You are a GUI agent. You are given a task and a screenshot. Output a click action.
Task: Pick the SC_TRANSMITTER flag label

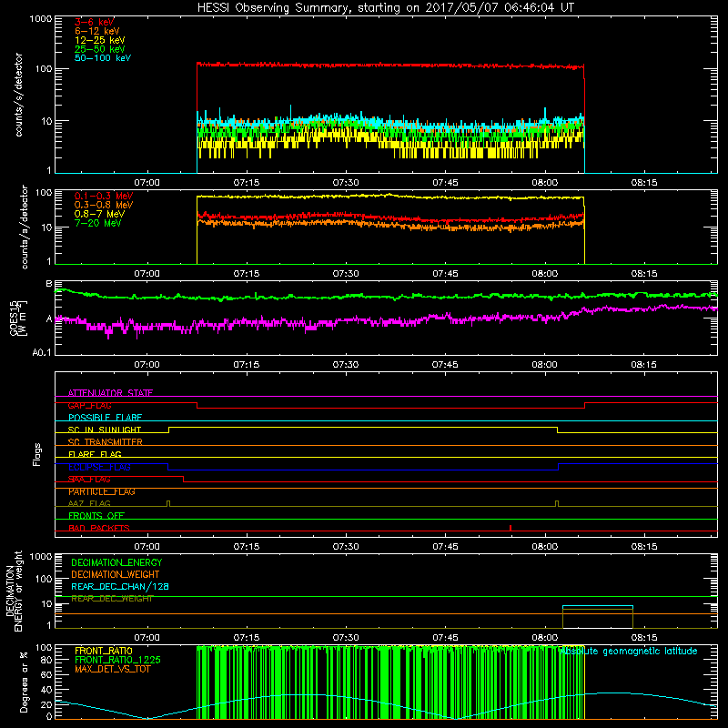pyautogui.click(x=105, y=442)
